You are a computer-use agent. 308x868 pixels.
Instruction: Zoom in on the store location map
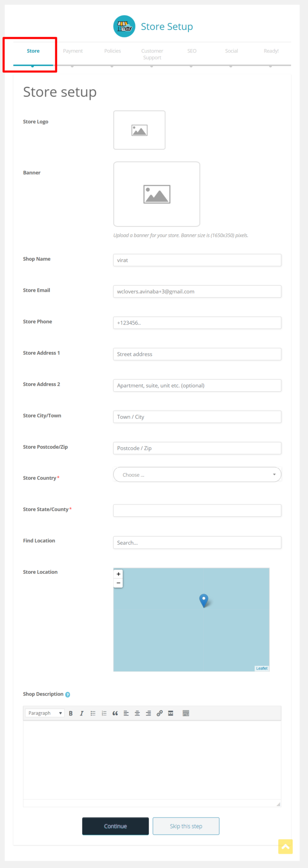118,574
